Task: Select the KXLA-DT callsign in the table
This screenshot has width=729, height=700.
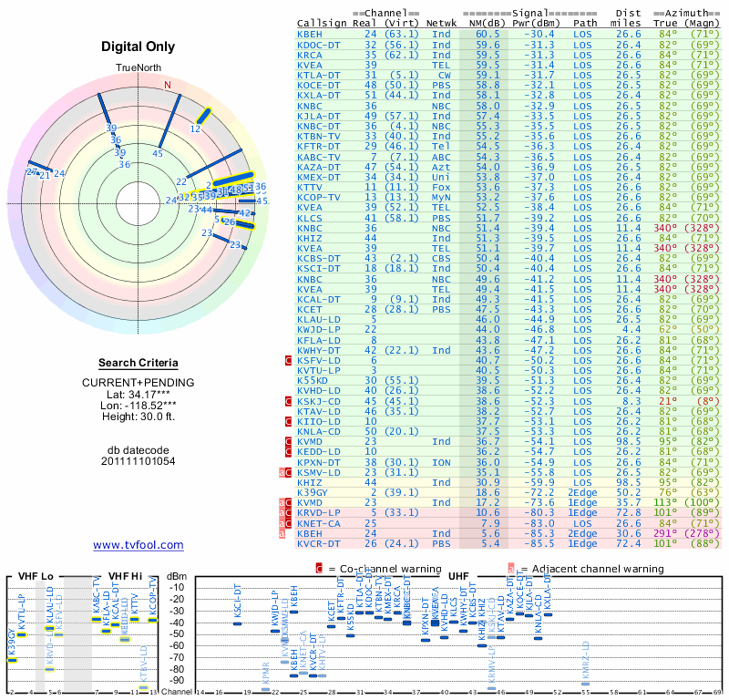Action: coord(319,96)
